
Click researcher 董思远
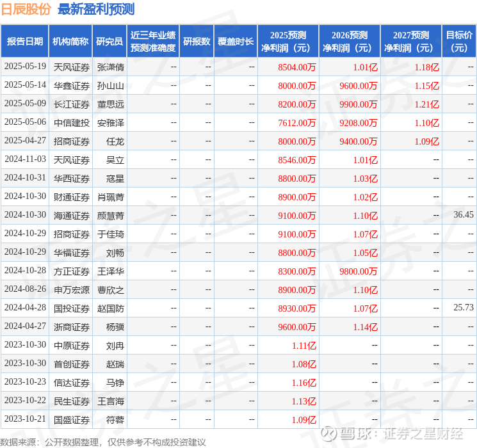[111, 104]
